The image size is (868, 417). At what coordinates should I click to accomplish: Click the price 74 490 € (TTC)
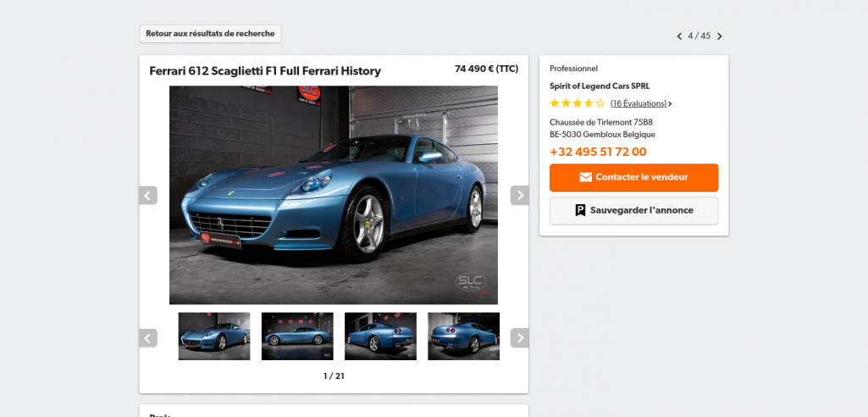487,69
